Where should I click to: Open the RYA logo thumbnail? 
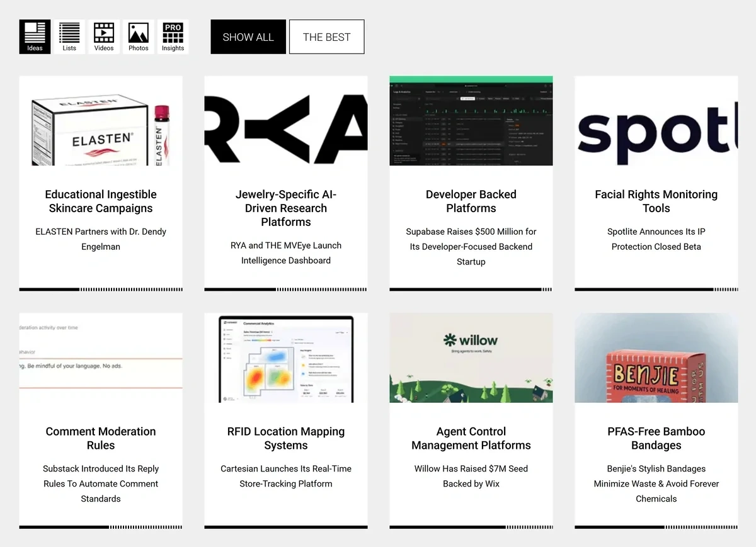click(x=286, y=121)
